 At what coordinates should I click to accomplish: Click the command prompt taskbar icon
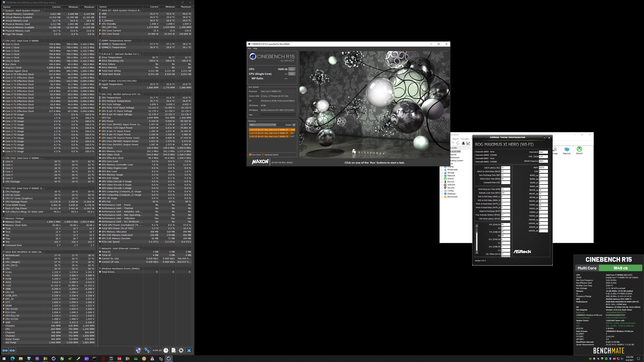pyautogui.click(x=95, y=358)
